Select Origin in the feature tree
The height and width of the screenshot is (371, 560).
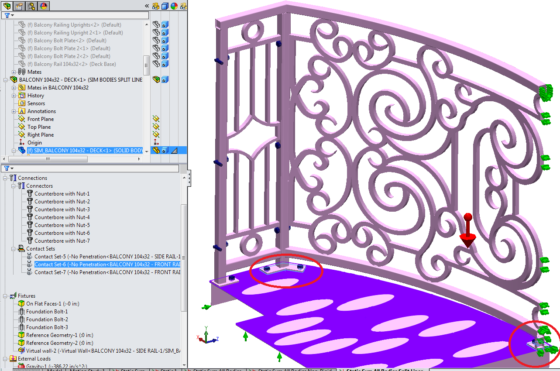(x=35, y=142)
